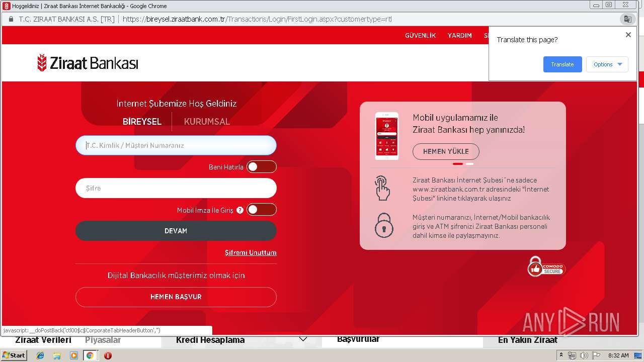Click the volume speaker tray icon
644x362 pixels.
tap(584, 355)
